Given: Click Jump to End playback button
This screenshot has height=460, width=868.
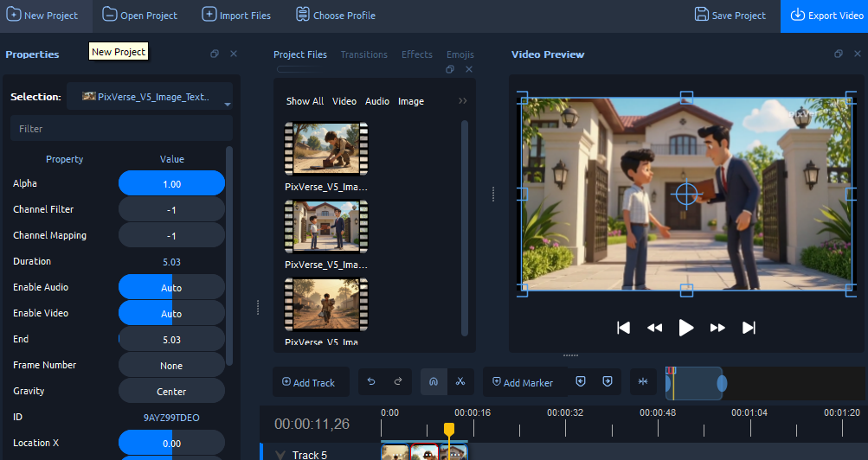Looking at the screenshot, I should pos(749,328).
